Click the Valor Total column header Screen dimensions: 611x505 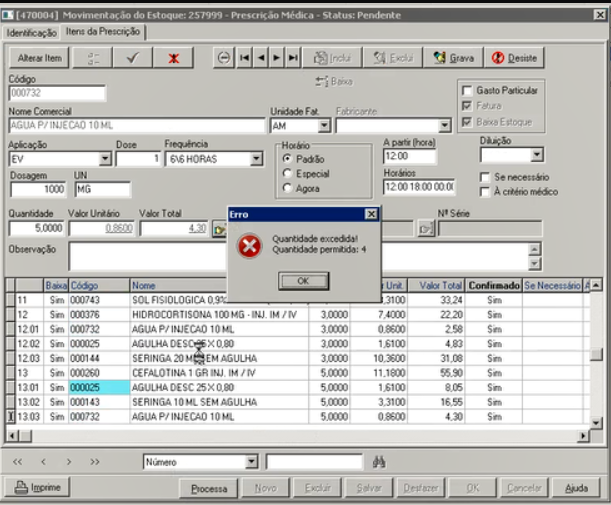coord(436,286)
